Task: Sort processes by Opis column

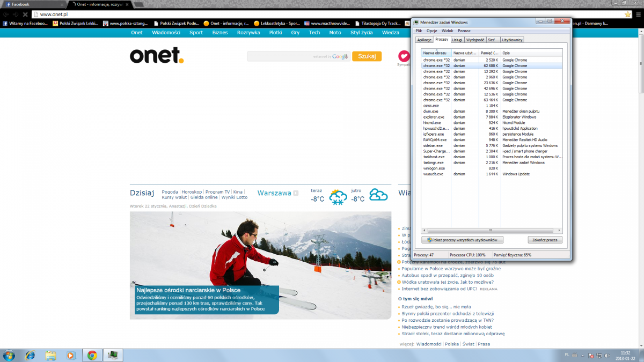Action: pyautogui.click(x=531, y=53)
